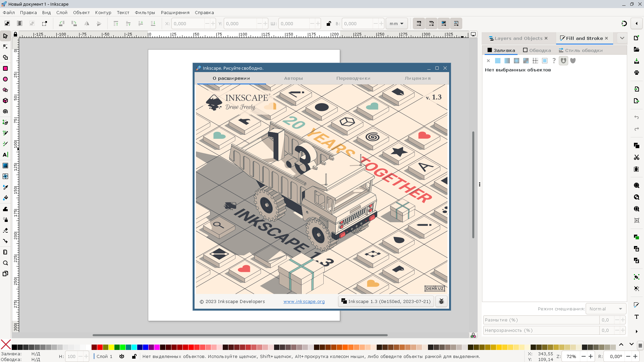This screenshot has width=644, height=362.
Task: Select the Gradient tool
Action: tap(5, 166)
